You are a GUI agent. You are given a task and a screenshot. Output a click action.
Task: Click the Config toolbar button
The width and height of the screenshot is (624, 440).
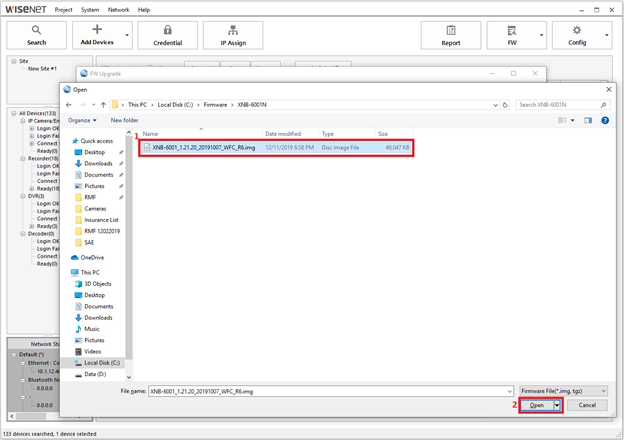click(x=577, y=35)
